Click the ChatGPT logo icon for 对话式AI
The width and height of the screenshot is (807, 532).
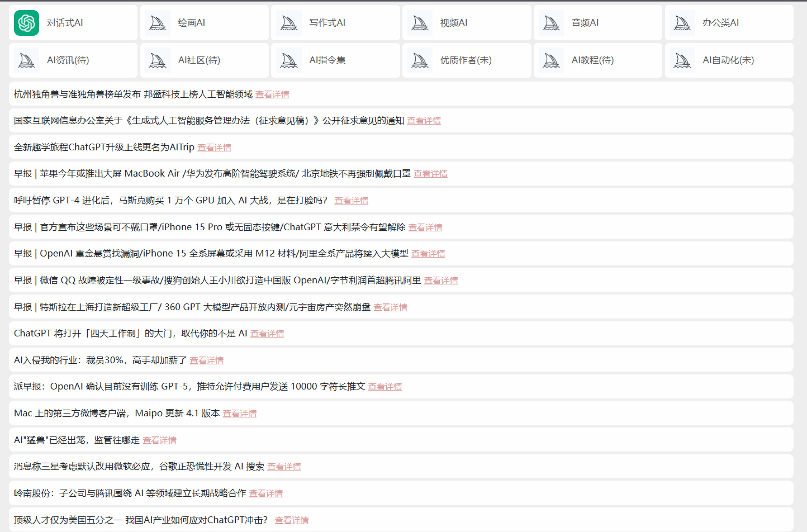pyautogui.click(x=26, y=23)
